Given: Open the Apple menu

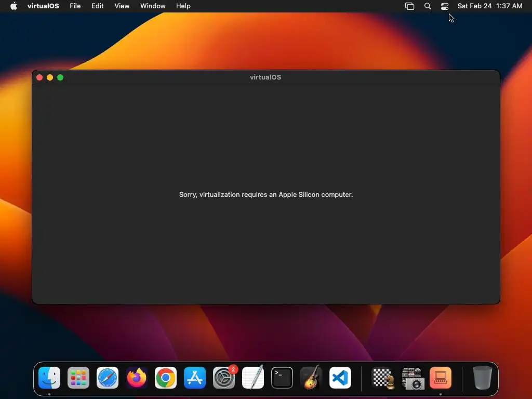Looking at the screenshot, I should (x=14, y=6).
